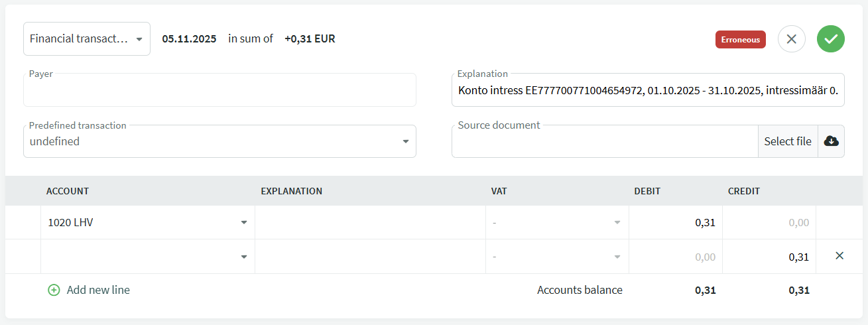Click the Add new line link

coord(98,290)
